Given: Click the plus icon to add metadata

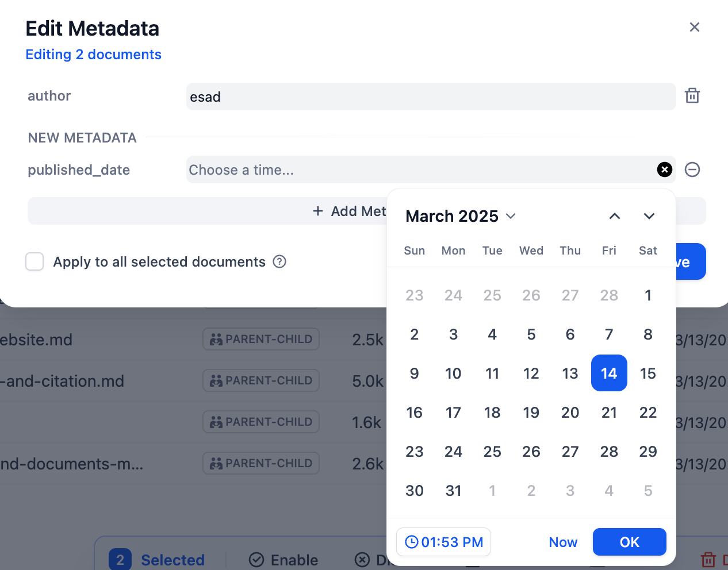Looking at the screenshot, I should point(318,211).
